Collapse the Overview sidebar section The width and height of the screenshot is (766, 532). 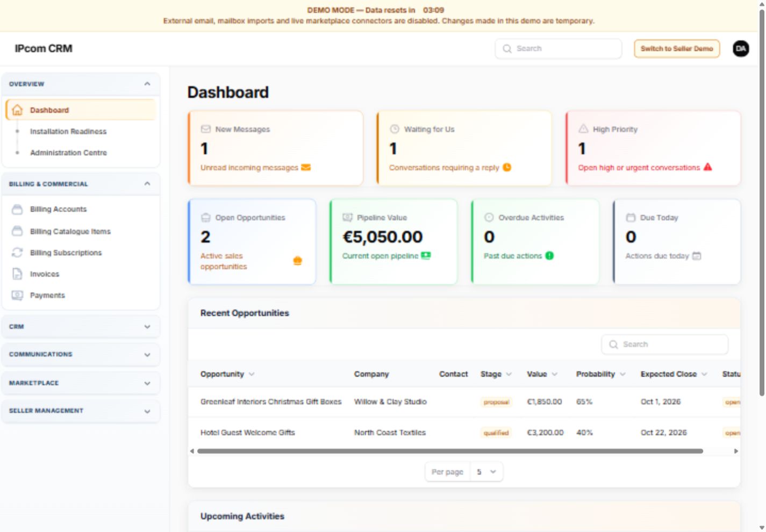coord(147,84)
